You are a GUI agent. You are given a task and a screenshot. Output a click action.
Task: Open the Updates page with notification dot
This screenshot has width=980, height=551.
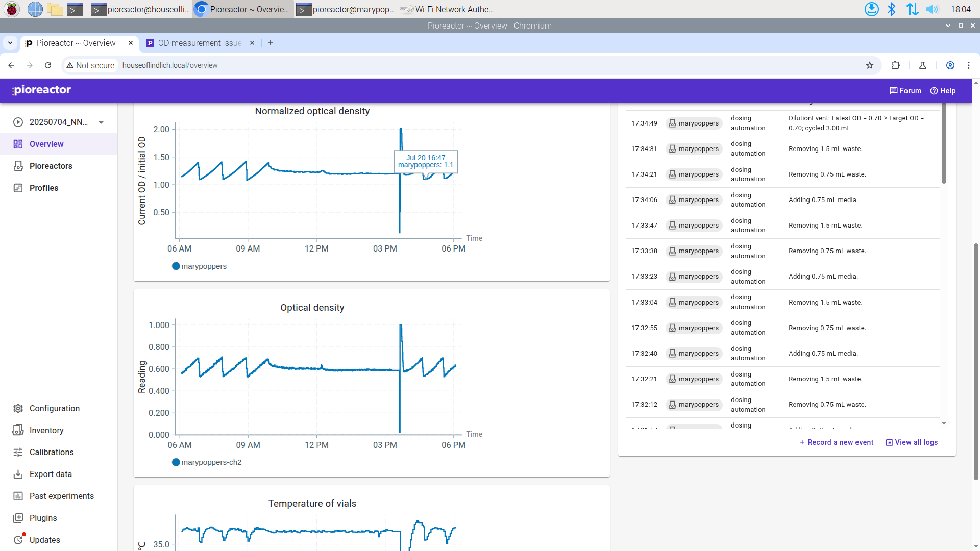[x=44, y=540]
